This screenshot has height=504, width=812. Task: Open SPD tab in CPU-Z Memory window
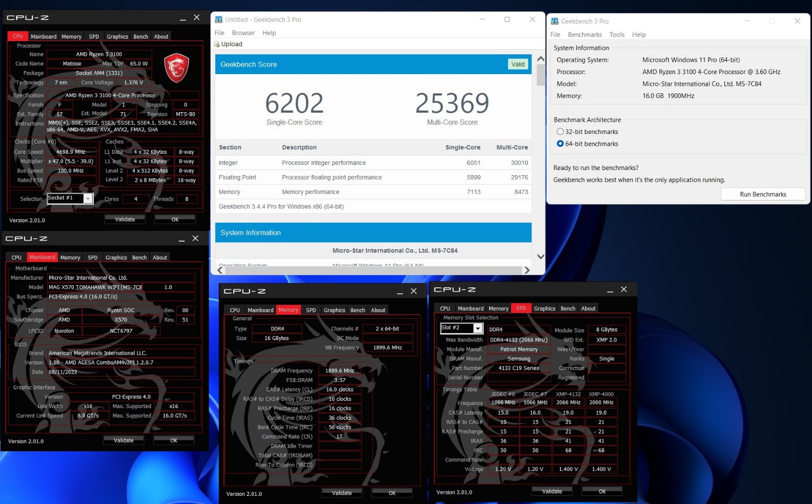pos(311,310)
